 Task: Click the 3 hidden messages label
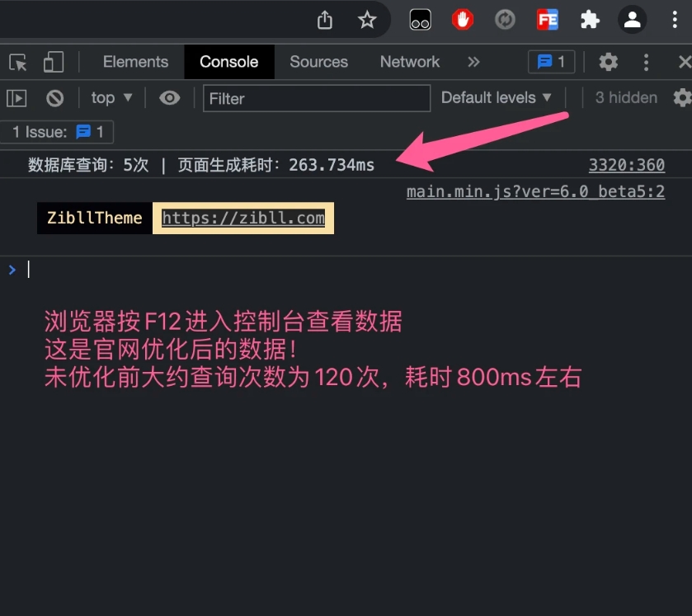pyautogui.click(x=626, y=97)
